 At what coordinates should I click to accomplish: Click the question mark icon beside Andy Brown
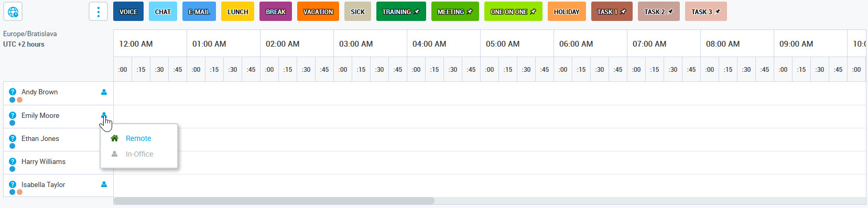tap(13, 92)
